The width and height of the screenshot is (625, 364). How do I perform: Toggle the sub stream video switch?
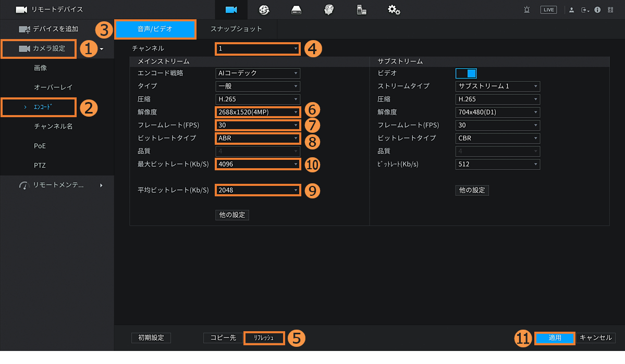pyautogui.click(x=465, y=73)
